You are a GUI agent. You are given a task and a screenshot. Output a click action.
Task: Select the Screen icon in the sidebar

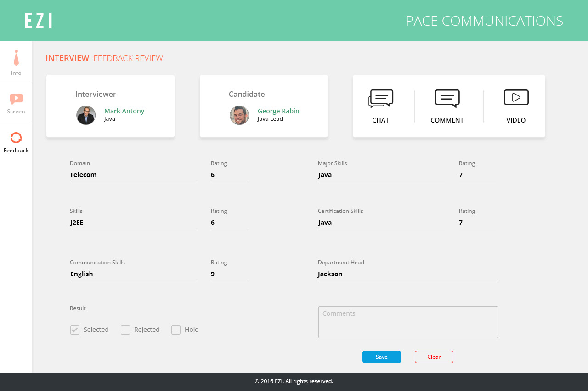(16, 102)
